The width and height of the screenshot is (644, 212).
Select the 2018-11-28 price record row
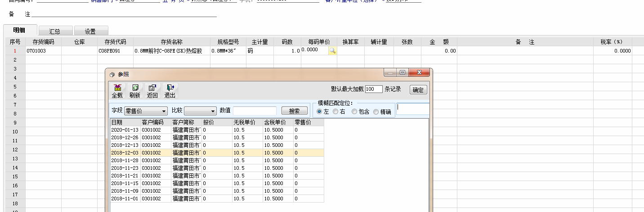point(217,160)
